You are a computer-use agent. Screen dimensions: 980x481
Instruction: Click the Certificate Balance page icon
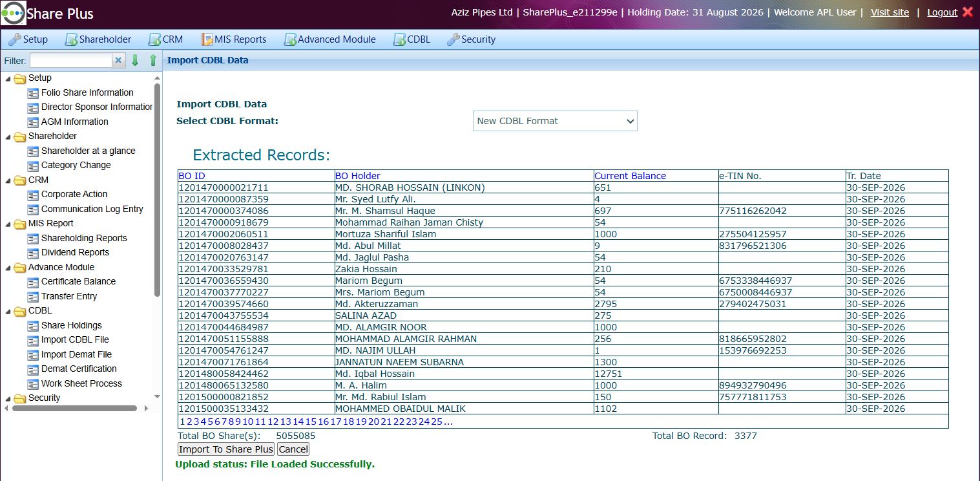coord(34,282)
